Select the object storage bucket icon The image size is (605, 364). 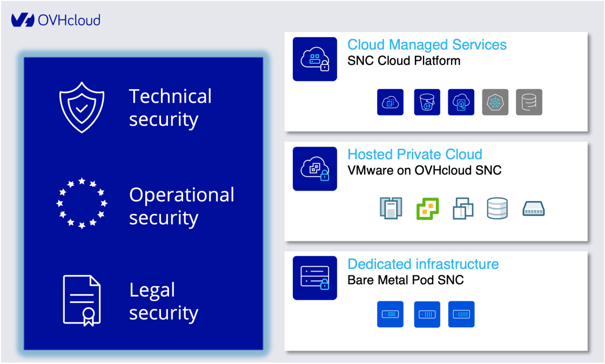(x=427, y=102)
